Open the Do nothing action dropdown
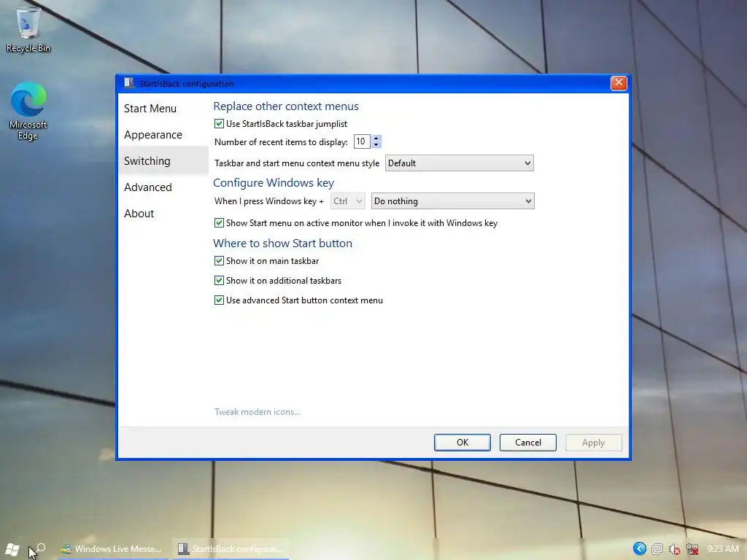This screenshot has width=747, height=560. pos(452,201)
